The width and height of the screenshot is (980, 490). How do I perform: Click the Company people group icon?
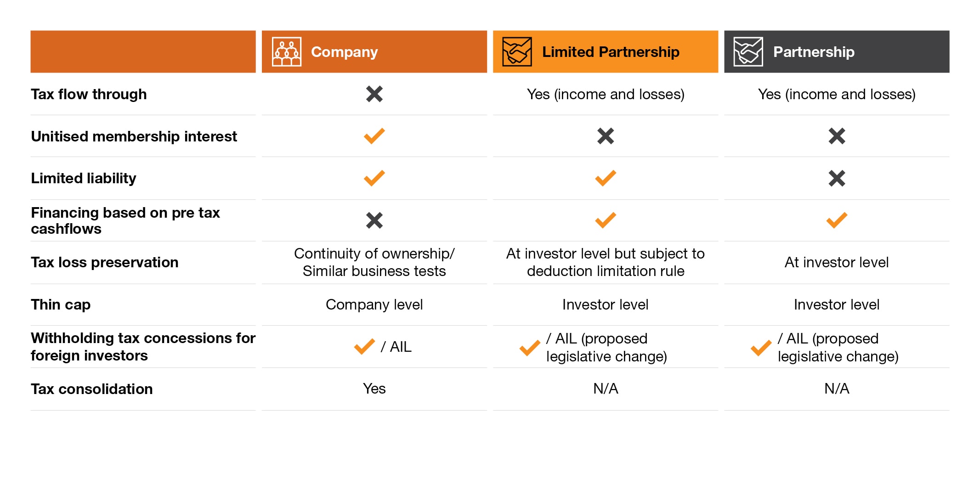[x=287, y=52]
